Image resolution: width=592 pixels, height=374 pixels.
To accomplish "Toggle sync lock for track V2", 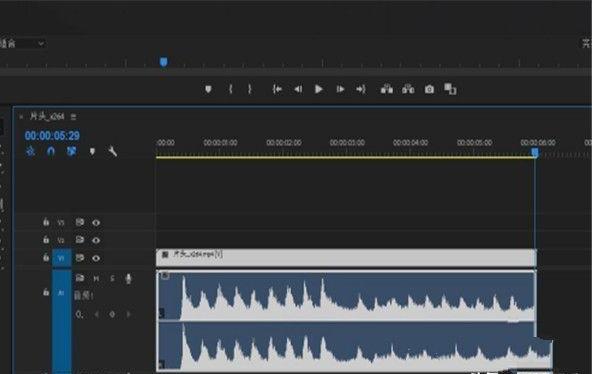I will [80, 240].
